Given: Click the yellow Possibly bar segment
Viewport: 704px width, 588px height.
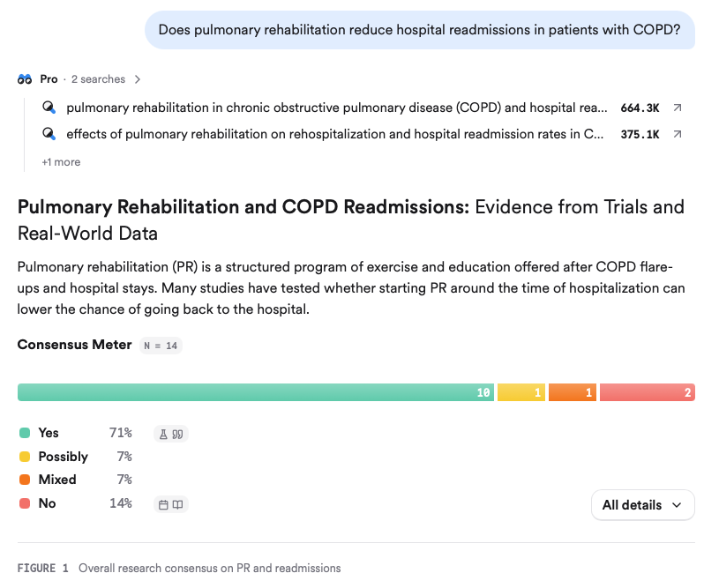Looking at the screenshot, I should pyautogui.click(x=521, y=392).
